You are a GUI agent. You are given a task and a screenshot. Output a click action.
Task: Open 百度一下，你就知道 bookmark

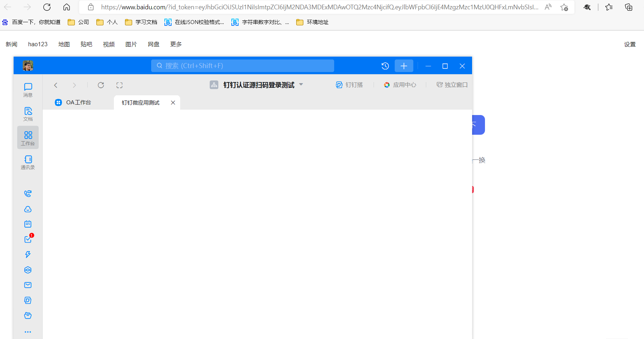click(x=31, y=22)
